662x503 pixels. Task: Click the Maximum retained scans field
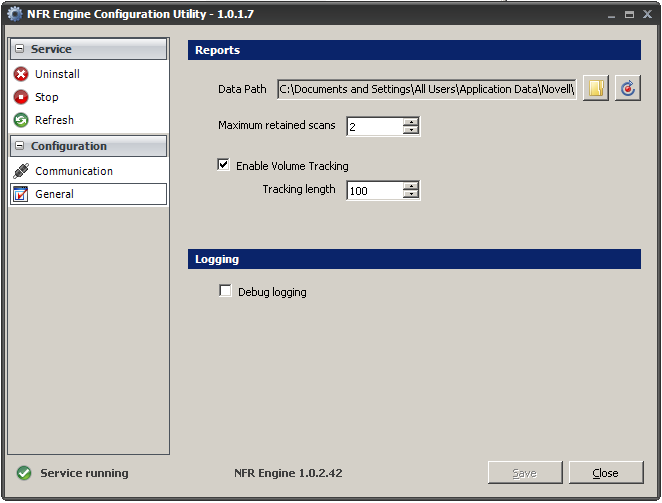tap(374, 126)
